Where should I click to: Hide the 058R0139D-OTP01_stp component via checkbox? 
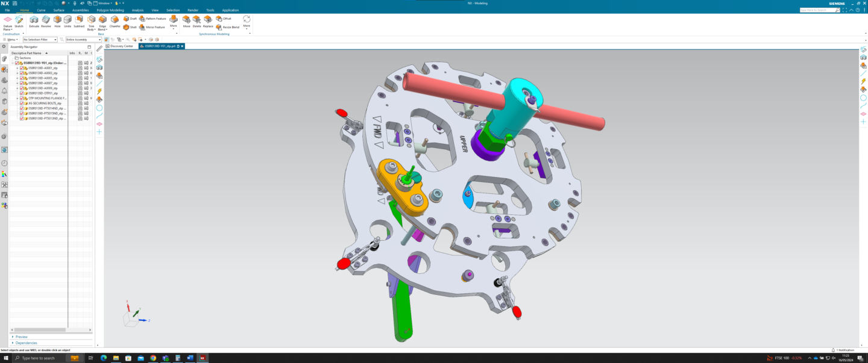(x=22, y=93)
